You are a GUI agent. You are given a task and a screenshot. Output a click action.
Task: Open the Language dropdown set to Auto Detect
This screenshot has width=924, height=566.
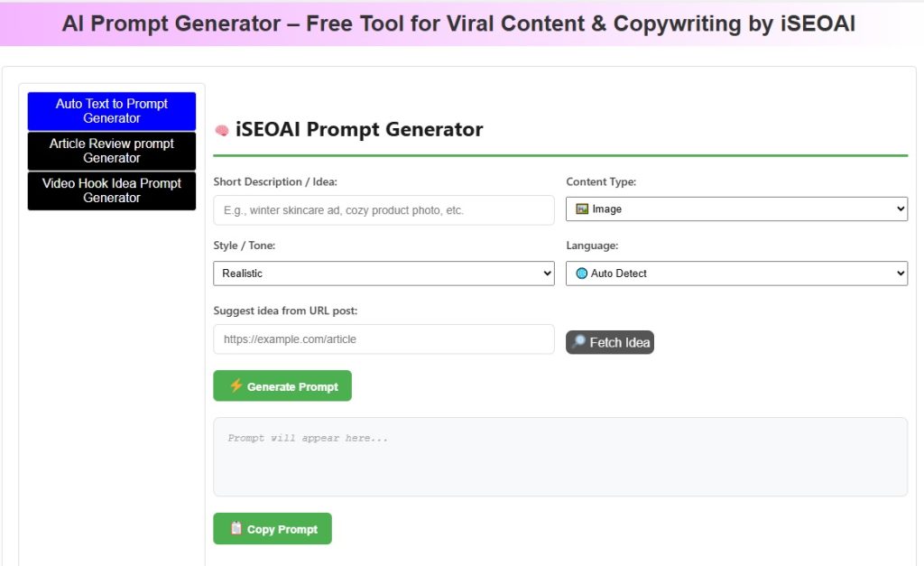737,273
